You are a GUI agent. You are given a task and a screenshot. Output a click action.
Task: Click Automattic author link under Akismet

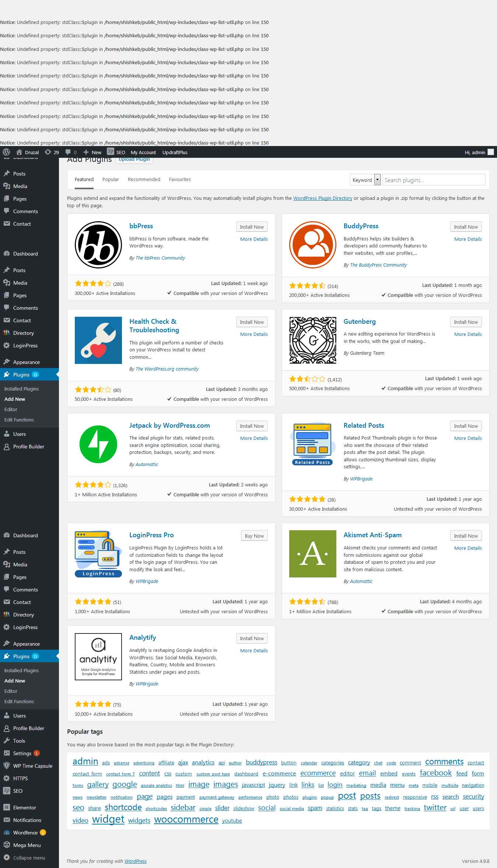click(361, 581)
